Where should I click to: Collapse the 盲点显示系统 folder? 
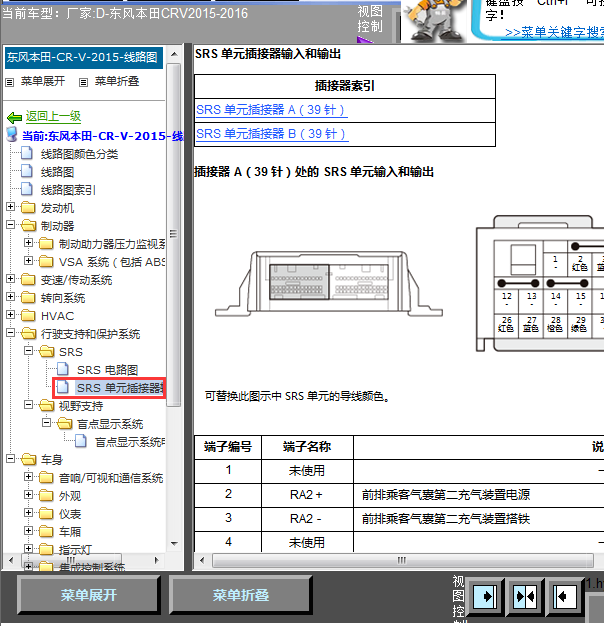tap(46, 423)
